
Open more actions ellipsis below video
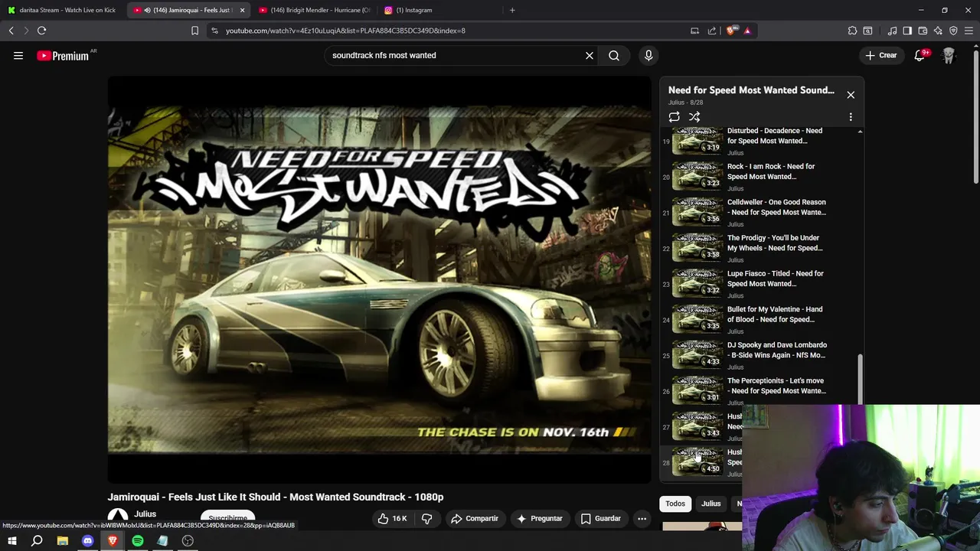click(x=642, y=519)
